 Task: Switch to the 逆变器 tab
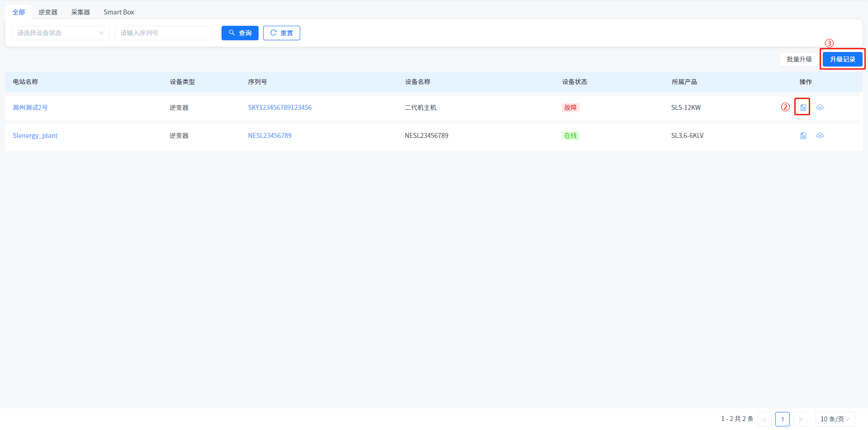[48, 12]
